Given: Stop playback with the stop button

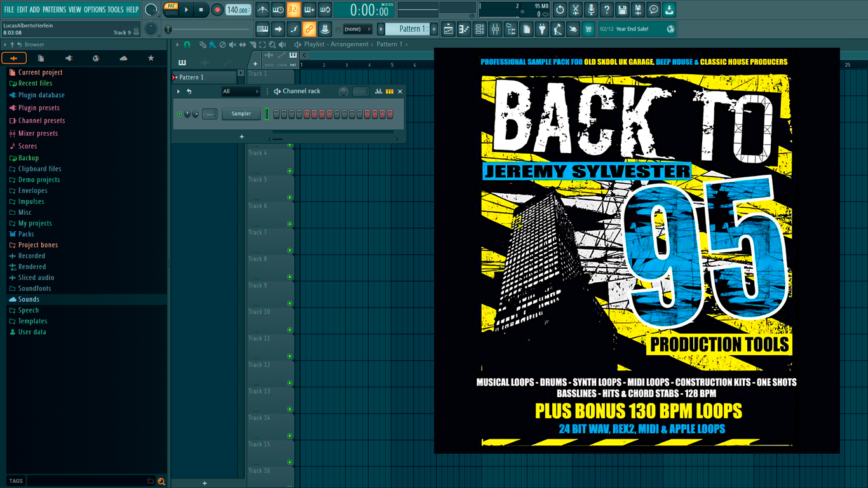Looking at the screenshot, I should [201, 10].
